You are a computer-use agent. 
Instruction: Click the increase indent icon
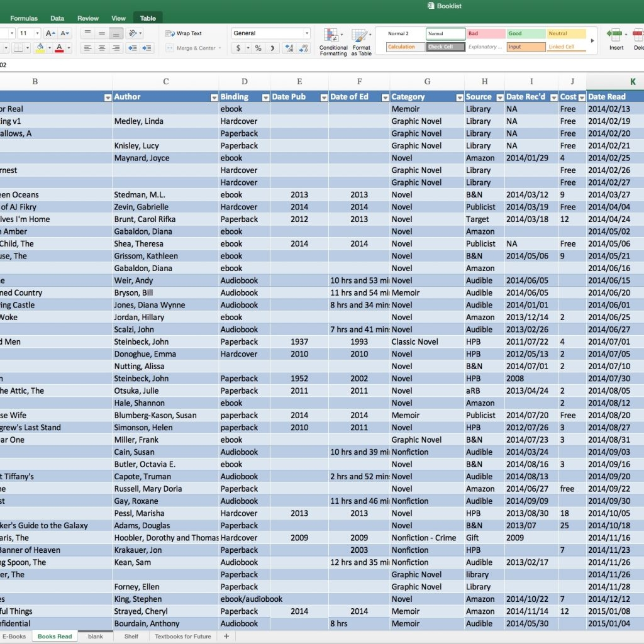147,48
